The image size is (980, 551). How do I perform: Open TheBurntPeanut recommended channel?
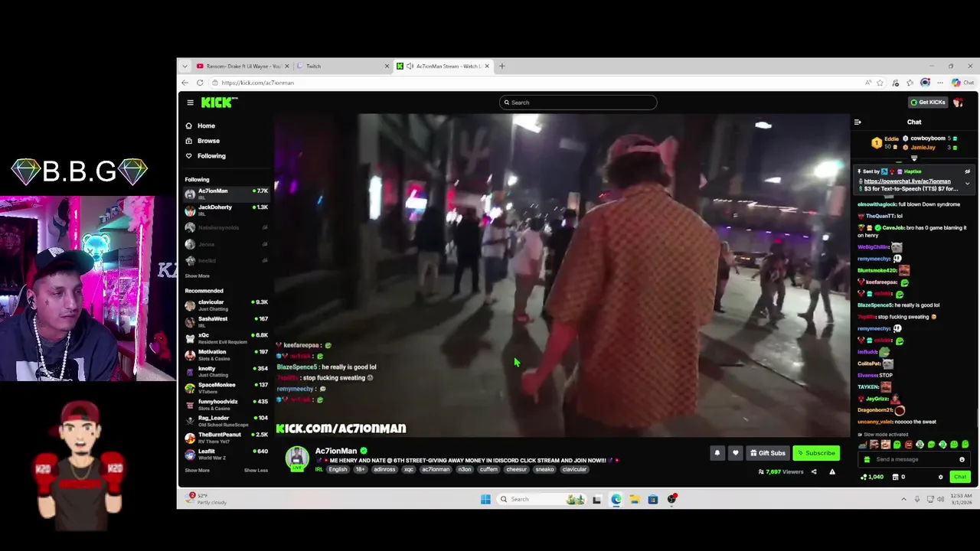click(226, 437)
